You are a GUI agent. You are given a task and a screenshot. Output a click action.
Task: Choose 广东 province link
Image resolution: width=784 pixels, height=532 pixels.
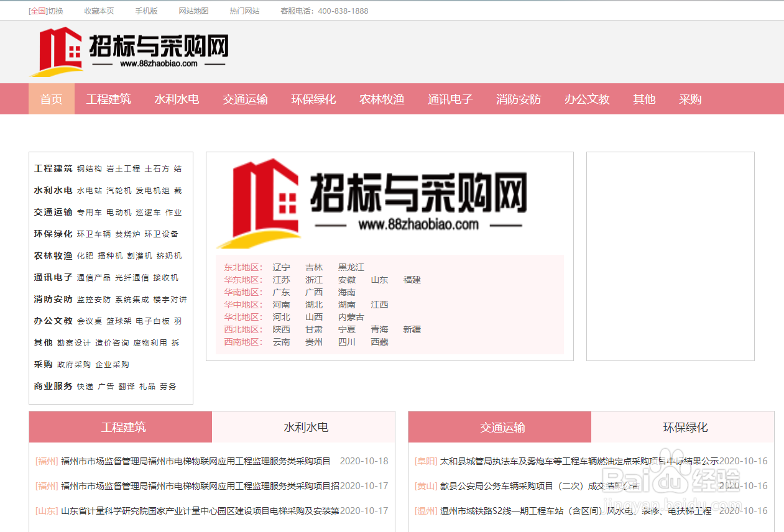tap(281, 292)
